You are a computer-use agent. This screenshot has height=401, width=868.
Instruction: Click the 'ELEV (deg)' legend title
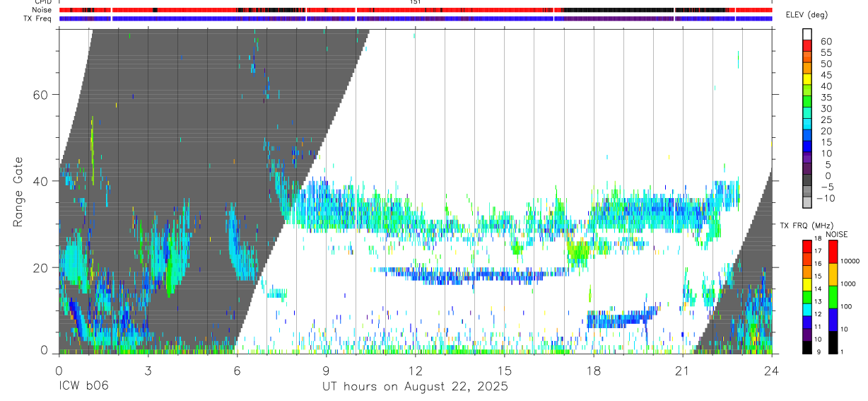click(x=806, y=15)
